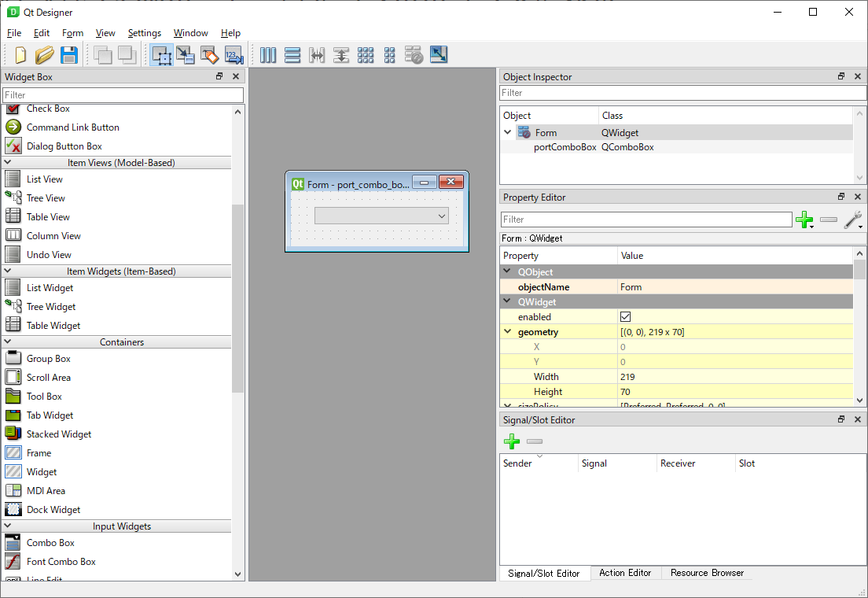Click the Lay Out Horizontally icon
Viewport: 868px width, 598px height.
268,55
